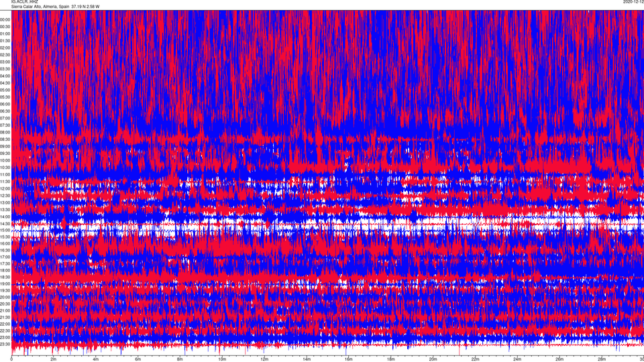The width and height of the screenshot is (644, 362).
Task: Select the 03:30 time row label
Action: coord(5,69)
